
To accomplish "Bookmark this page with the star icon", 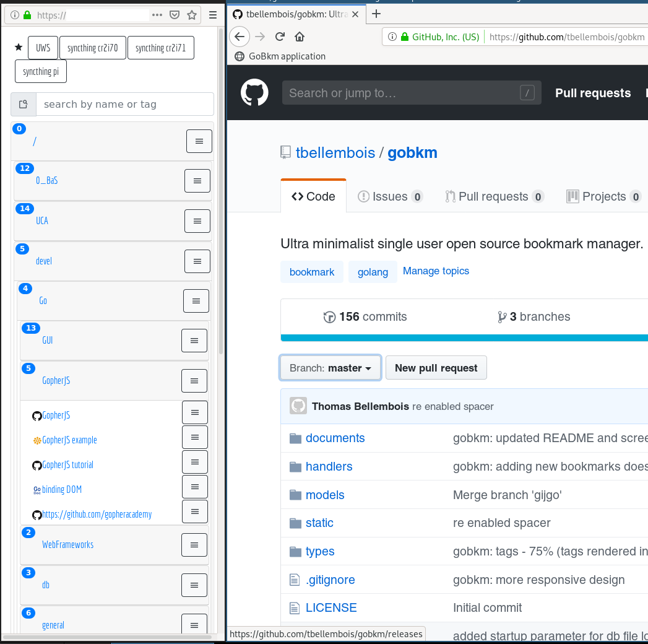I will click(192, 15).
